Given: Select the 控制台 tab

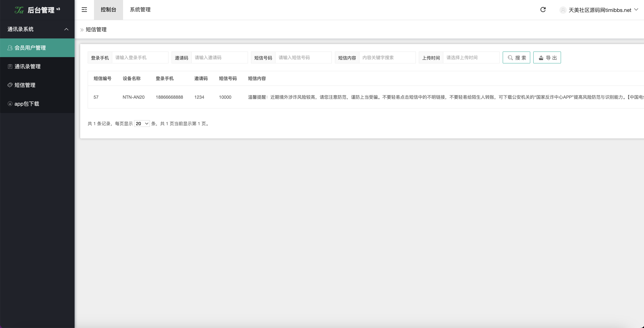Looking at the screenshot, I should (x=108, y=10).
